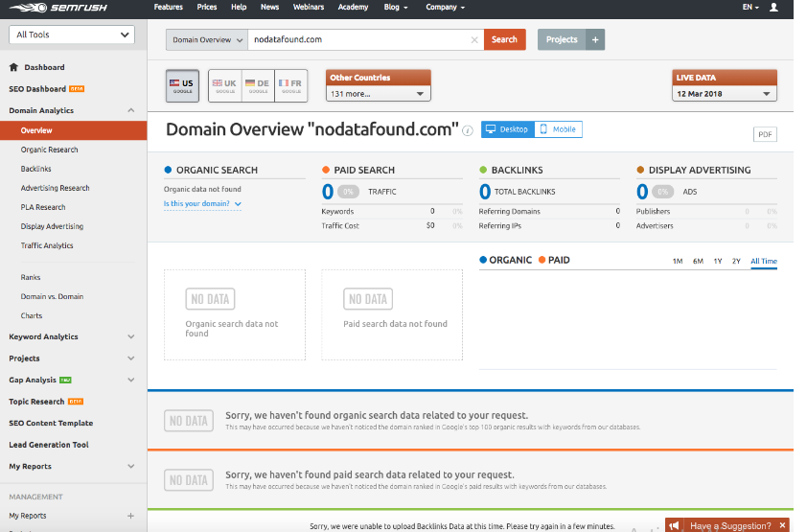Select 6M time range

(x=698, y=261)
